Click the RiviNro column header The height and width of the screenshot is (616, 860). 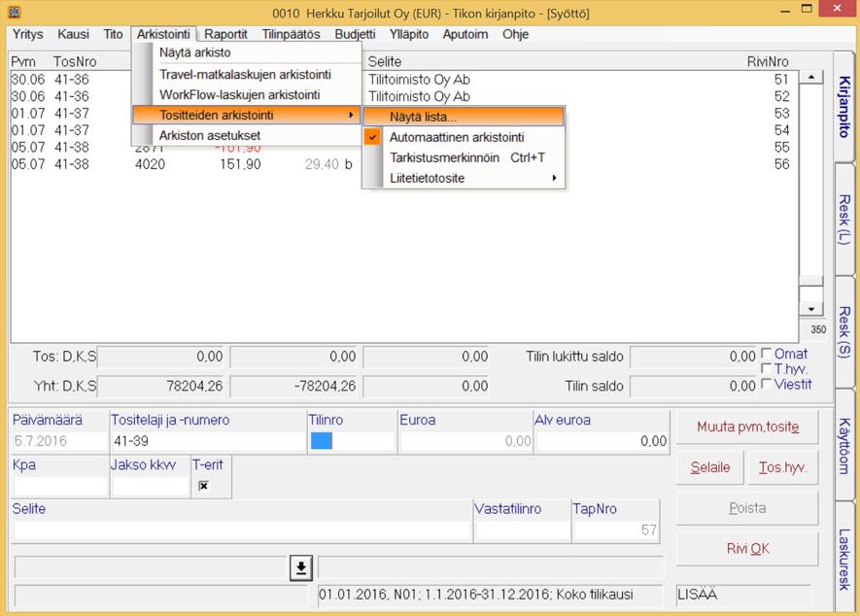pyautogui.click(x=768, y=61)
